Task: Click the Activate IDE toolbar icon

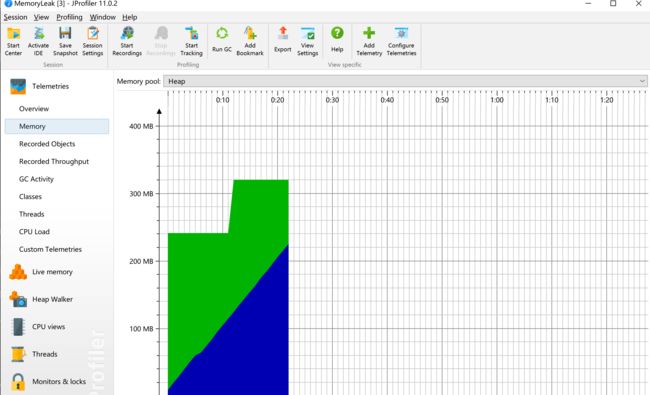Action: pyautogui.click(x=38, y=41)
